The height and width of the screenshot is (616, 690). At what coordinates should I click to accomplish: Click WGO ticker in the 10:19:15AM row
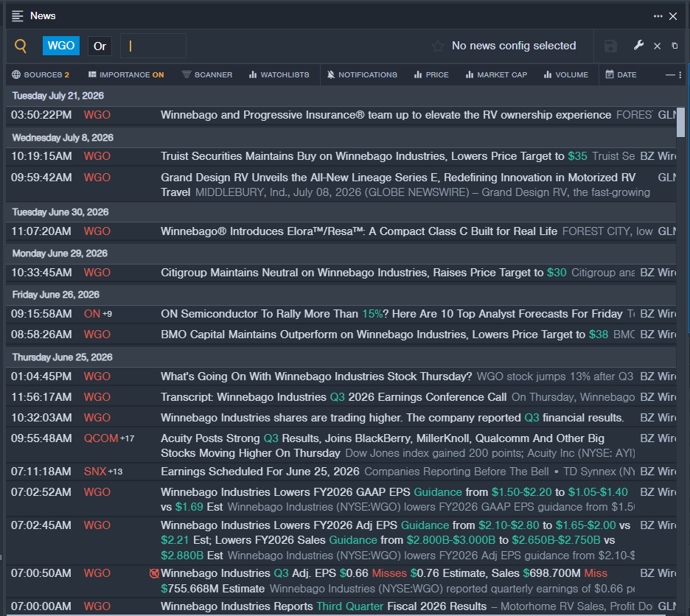click(97, 157)
